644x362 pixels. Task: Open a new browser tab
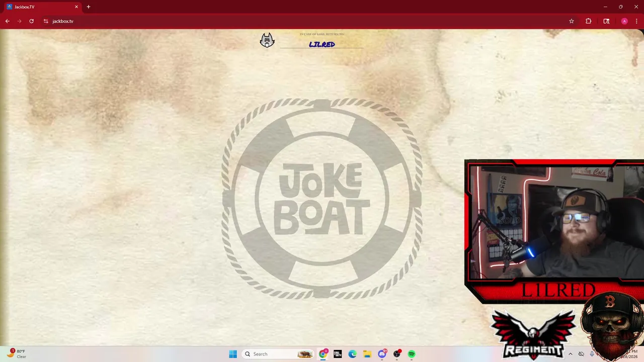coord(89,7)
